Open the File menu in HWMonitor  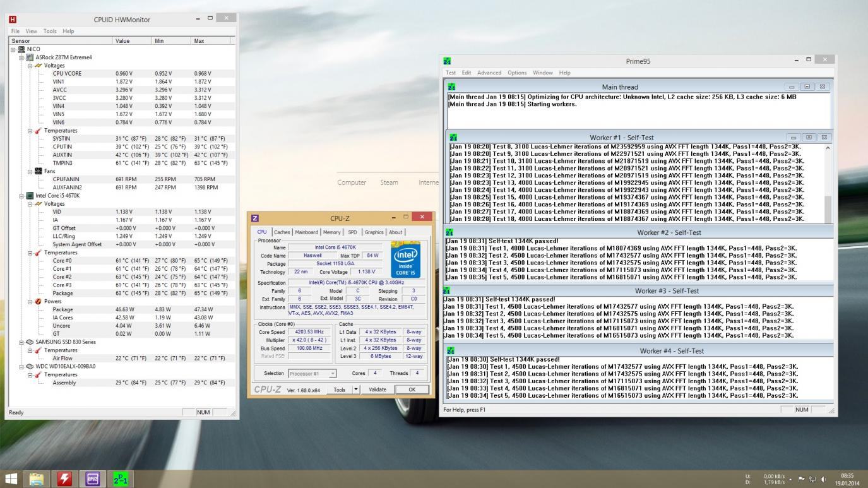[x=15, y=31]
